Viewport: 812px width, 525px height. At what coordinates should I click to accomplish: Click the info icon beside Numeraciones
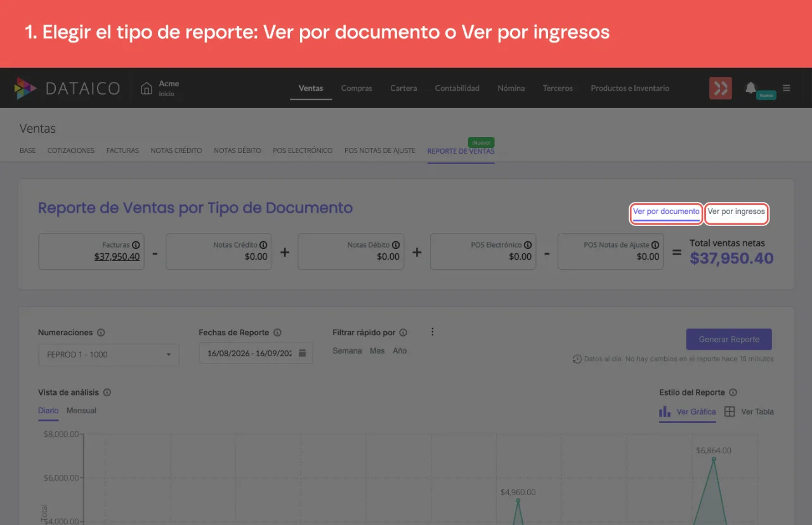(101, 333)
